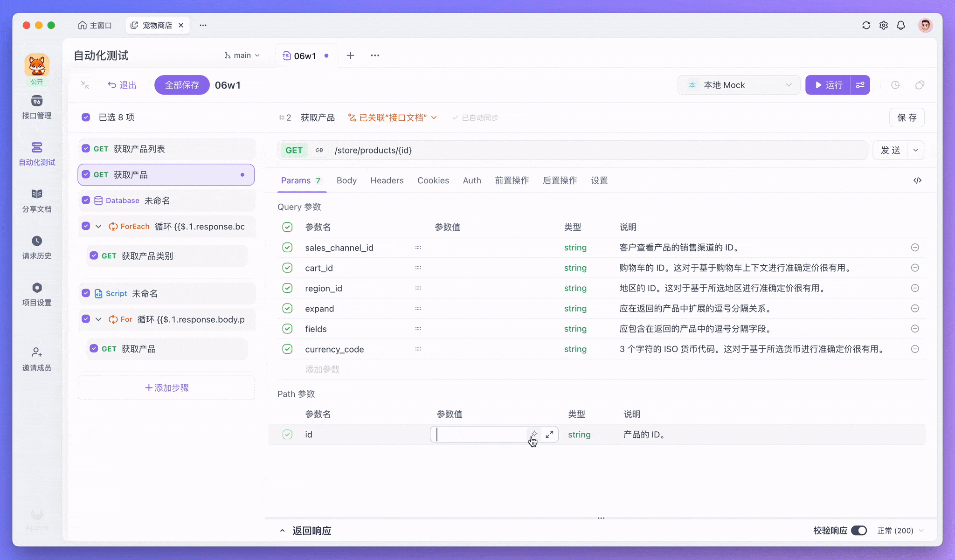Collapse the ForEach loop step
955x560 pixels.
[98, 227]
